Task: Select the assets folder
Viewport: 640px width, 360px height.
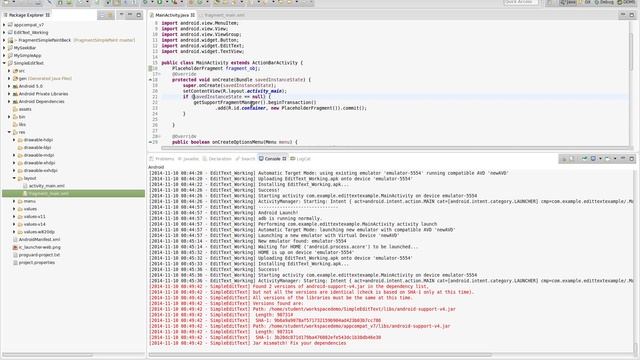Action: coord(25,109)
